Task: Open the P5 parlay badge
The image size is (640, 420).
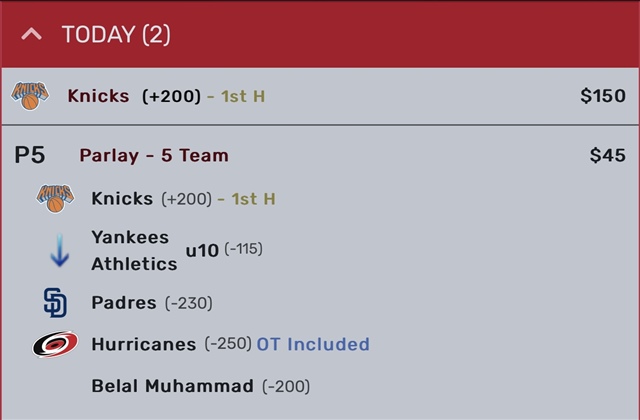Action: (30, 155)
